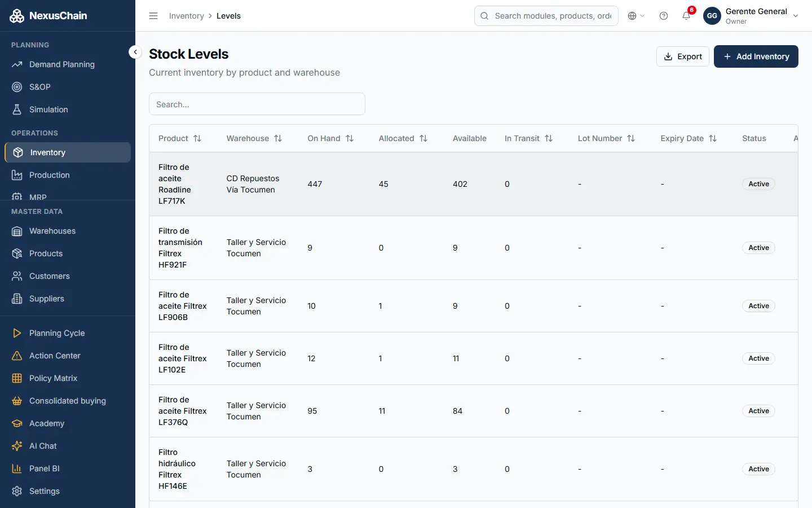
Task: Click the Customers people icon
Action: [x=17, y=276]
